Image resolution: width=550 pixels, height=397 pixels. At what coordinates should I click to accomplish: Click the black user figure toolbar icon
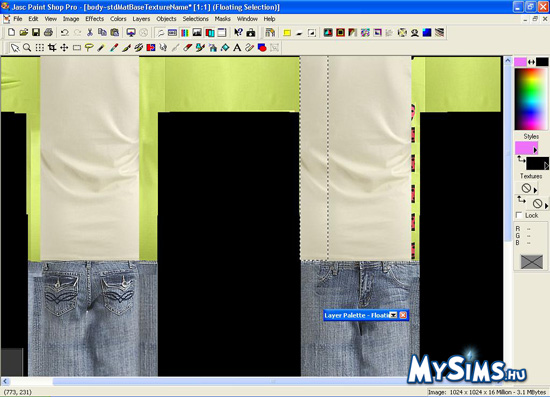click(415, 33)
